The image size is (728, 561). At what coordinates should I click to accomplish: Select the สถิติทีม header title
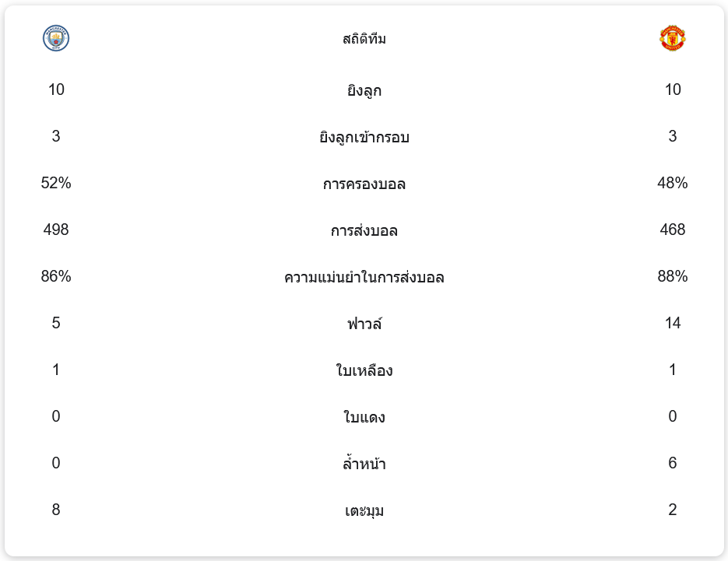364,39
